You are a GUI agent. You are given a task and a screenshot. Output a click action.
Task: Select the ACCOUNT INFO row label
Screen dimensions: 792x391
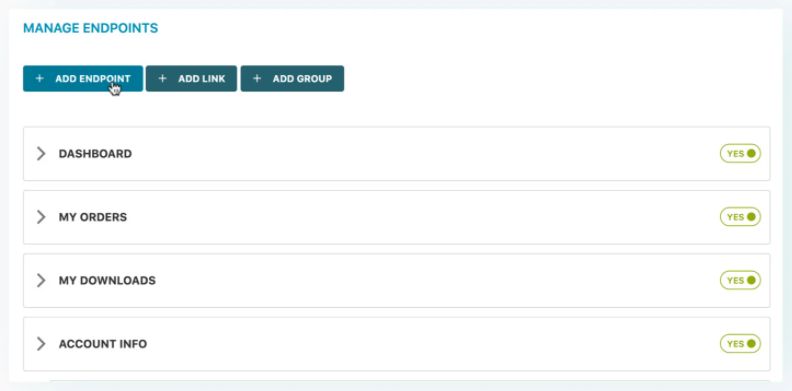(x=103, y=344)
